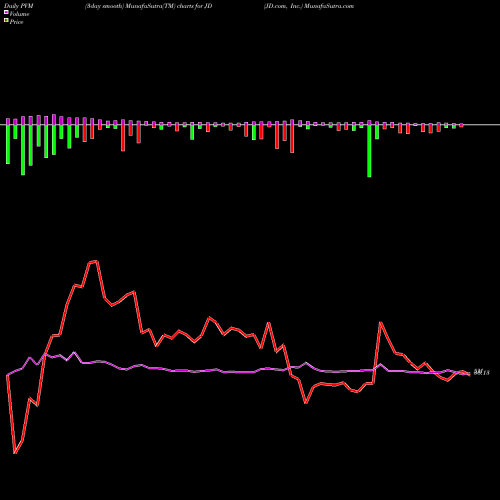Click the value label at the line end
Image resolution: width=500 pixels, height=500 pixels.
482,372
